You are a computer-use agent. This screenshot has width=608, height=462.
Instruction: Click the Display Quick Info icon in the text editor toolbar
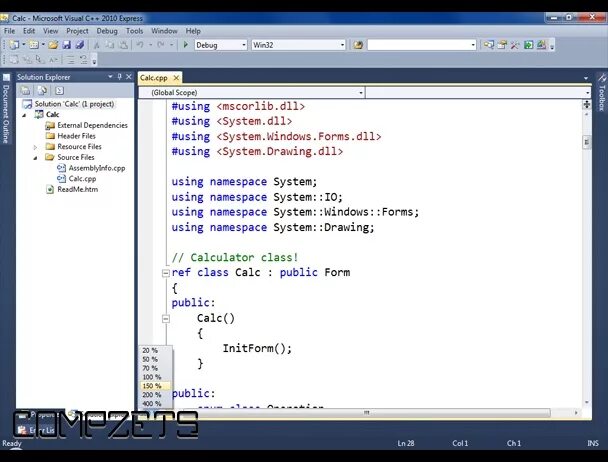click(40, 60)
